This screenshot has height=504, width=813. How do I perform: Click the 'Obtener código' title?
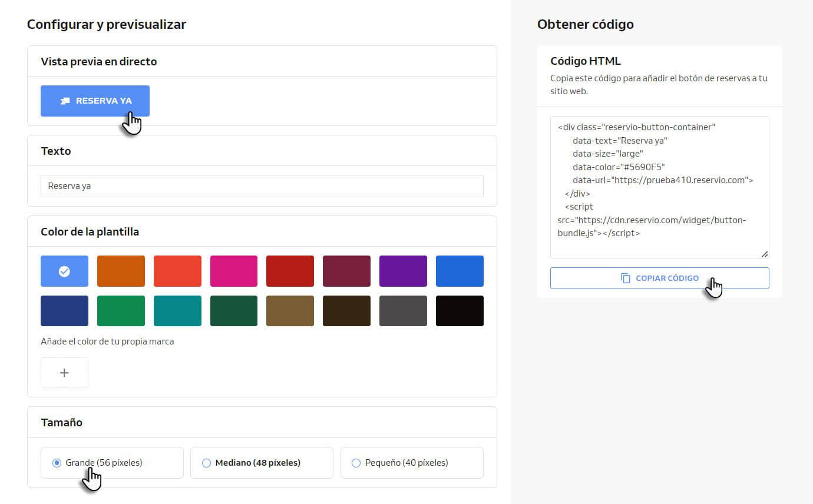586,24
